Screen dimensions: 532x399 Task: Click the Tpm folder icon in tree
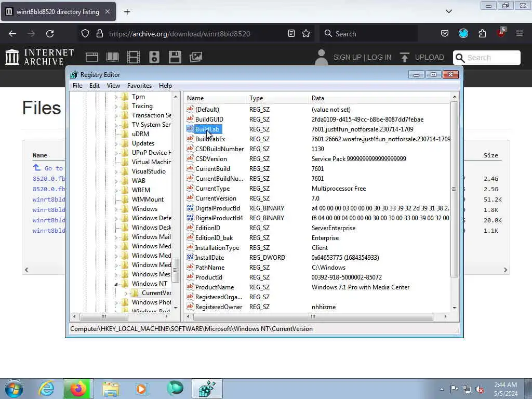125,97
